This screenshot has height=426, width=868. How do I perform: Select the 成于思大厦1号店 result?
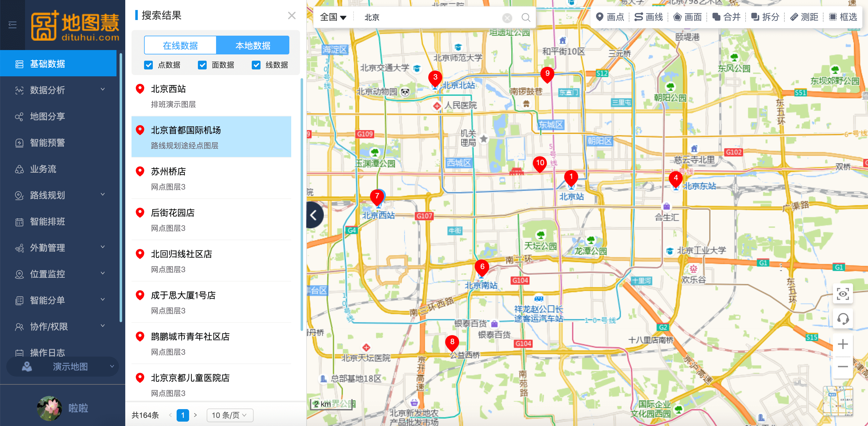tap(211, 302)
